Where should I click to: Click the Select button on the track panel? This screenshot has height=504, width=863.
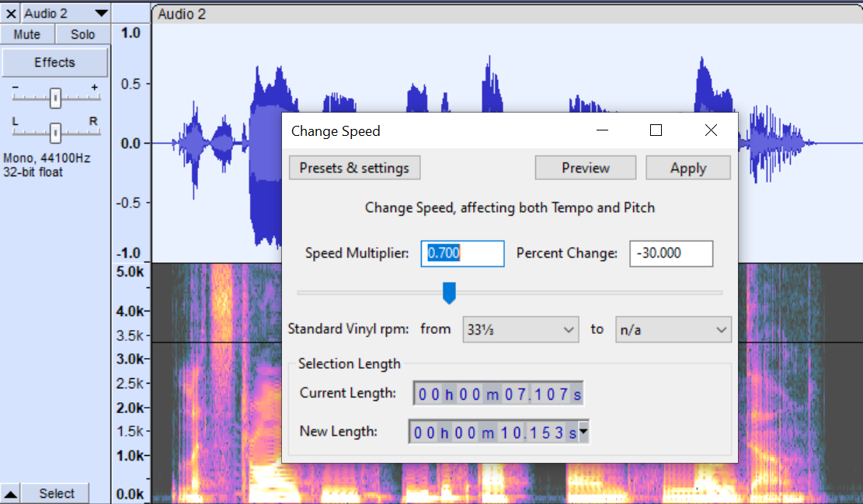(54, 492)
